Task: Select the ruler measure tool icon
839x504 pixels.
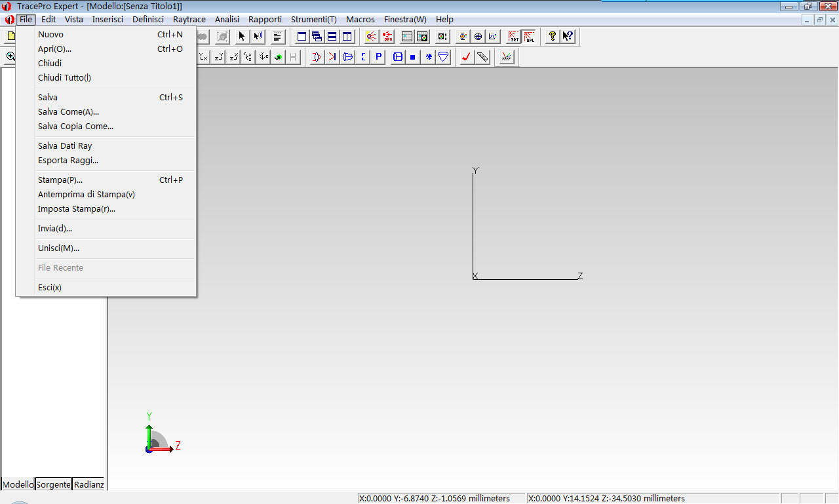Action: (482, 57)
